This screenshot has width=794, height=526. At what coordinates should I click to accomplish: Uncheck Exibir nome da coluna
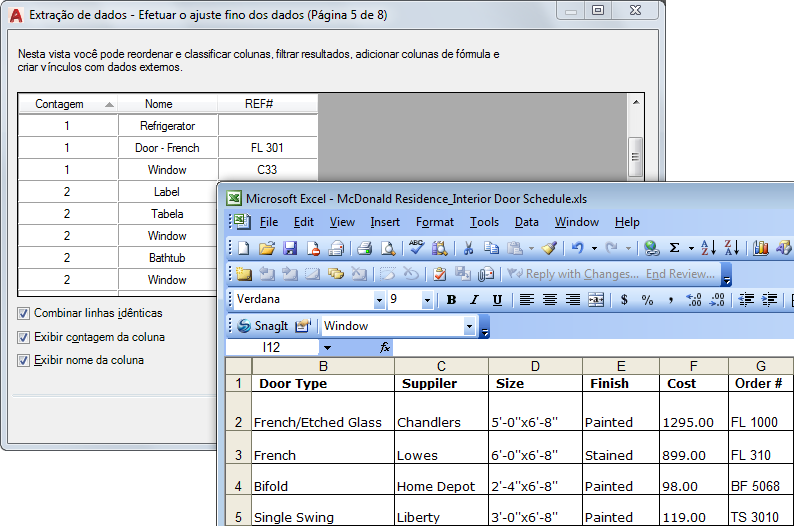[x=23, y=360]
